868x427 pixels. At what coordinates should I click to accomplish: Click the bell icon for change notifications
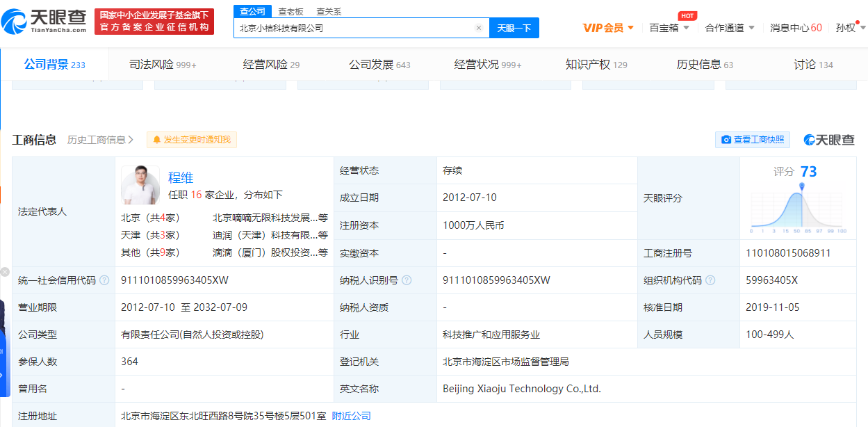pos(156,140)
